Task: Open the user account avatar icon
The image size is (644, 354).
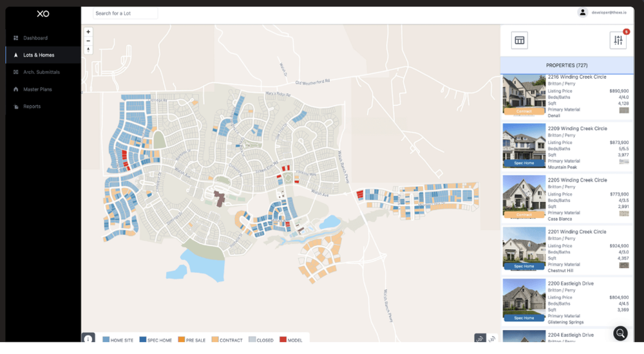Action: point(582,13)
